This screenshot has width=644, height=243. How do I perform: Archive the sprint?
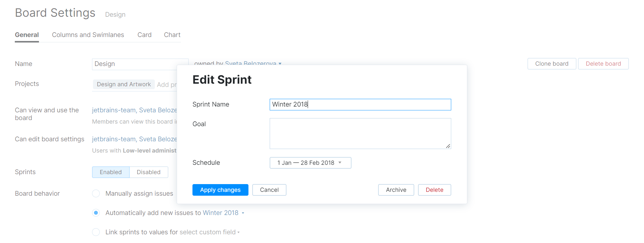pyautogui.click(x=396, y=190)
